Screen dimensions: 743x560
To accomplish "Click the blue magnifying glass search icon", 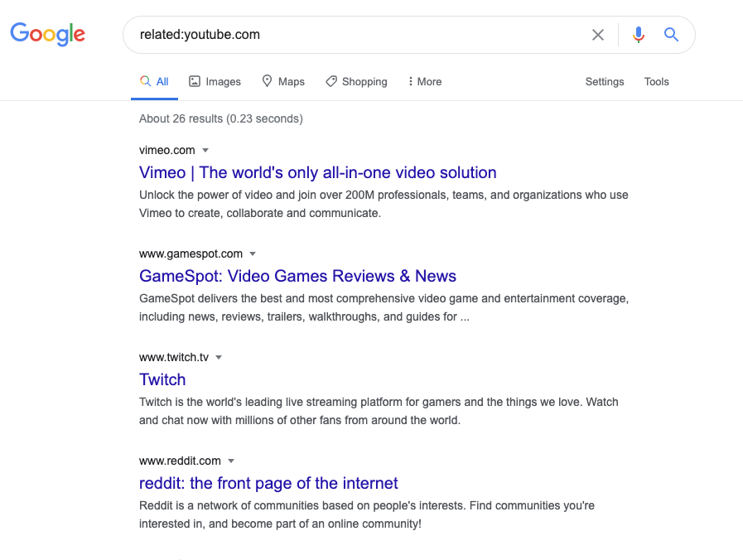I will [671, 35].
